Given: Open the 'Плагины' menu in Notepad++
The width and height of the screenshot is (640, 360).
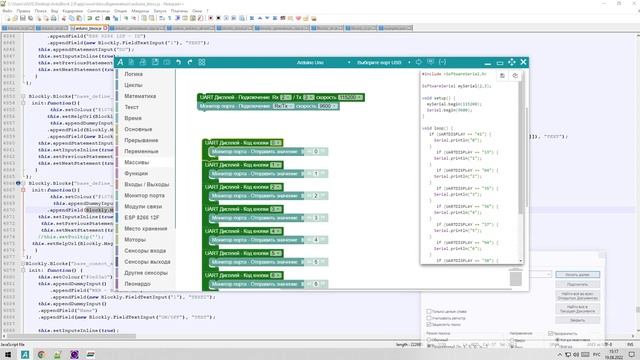Looking at the screenshot, I should tap(179, 11).
